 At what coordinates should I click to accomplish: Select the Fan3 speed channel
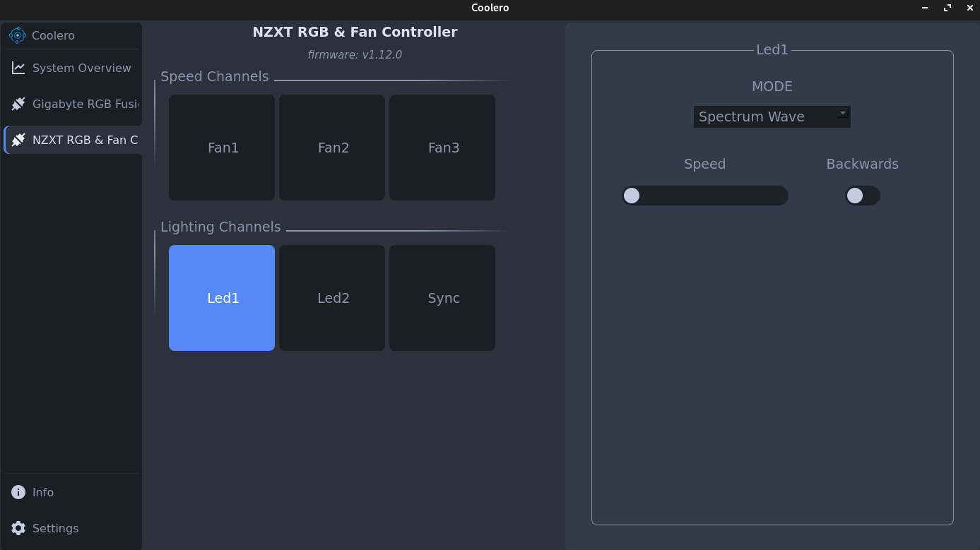442,148
